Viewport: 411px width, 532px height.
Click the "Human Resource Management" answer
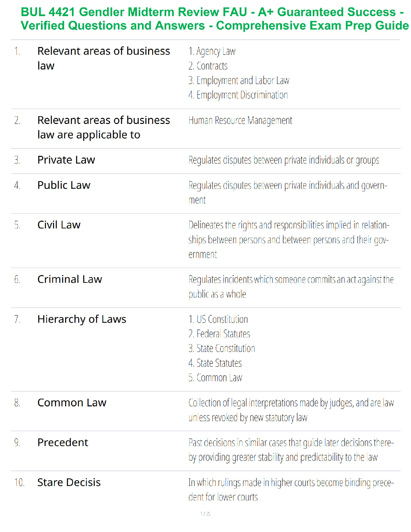pos(240,120)
